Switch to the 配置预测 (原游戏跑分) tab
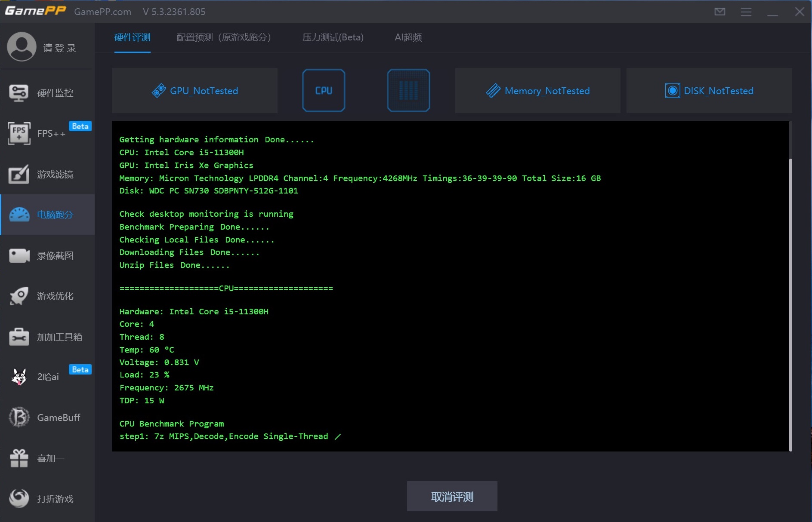Screen dimensions: 812x522 coord(224,37)
